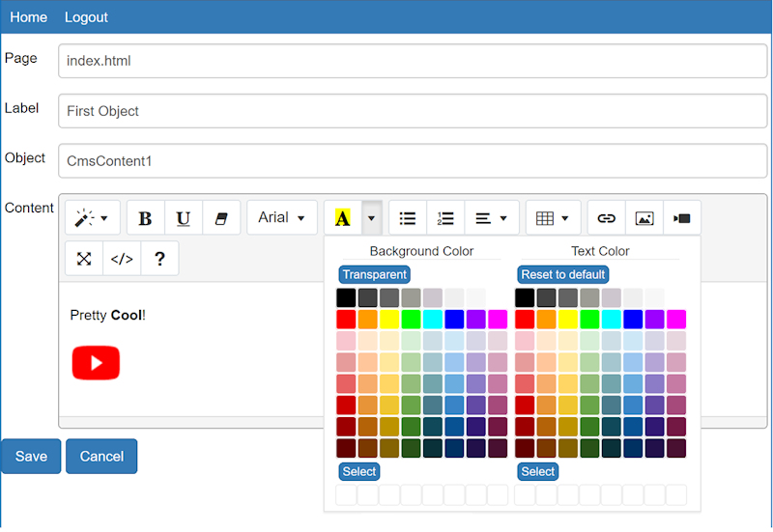Click the insert video icon
This screenshot has height=532, width=773.
click(x=682, y=218)
